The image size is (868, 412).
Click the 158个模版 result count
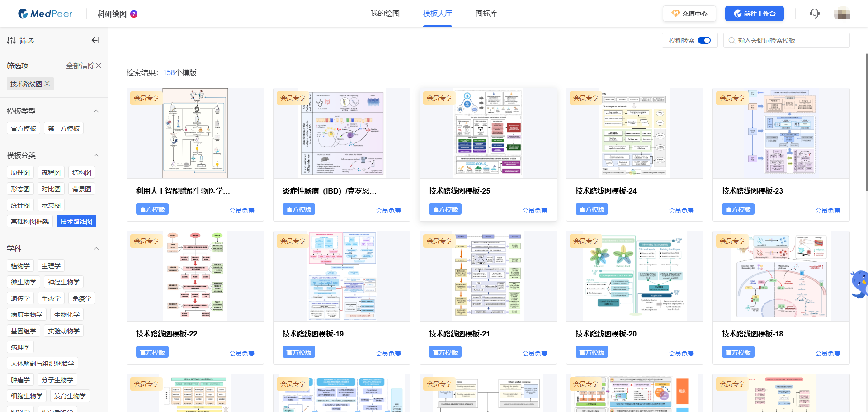tap(180, 73)
